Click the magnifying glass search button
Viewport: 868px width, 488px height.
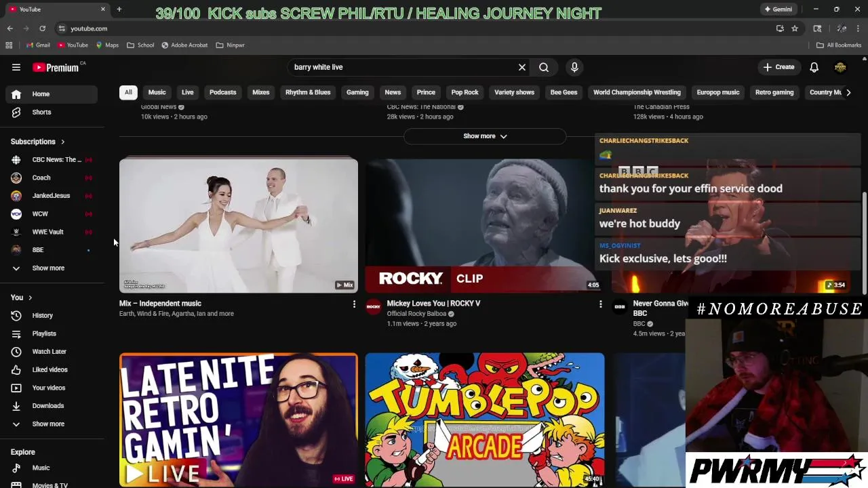pos(544,67)
